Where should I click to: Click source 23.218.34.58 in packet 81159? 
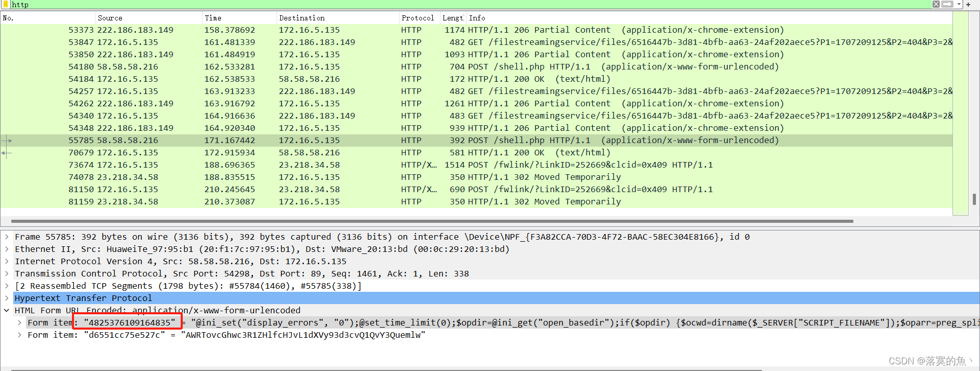coord(128,201)
